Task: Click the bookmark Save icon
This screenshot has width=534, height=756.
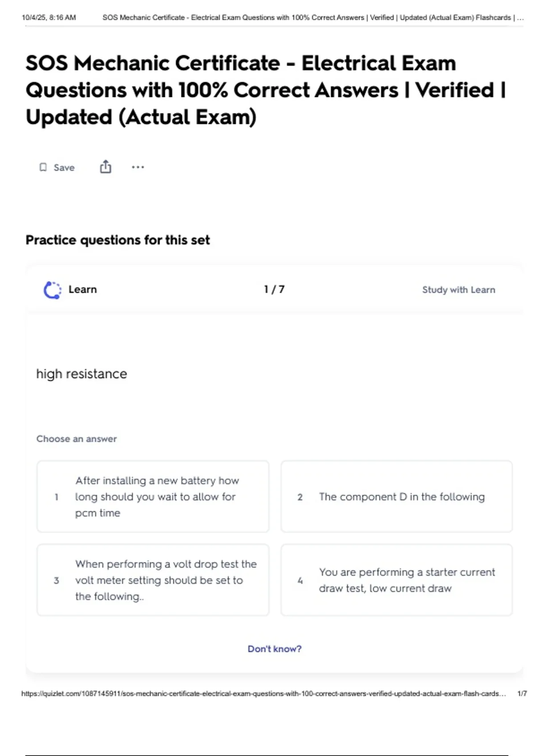Action: coord(43,167)
